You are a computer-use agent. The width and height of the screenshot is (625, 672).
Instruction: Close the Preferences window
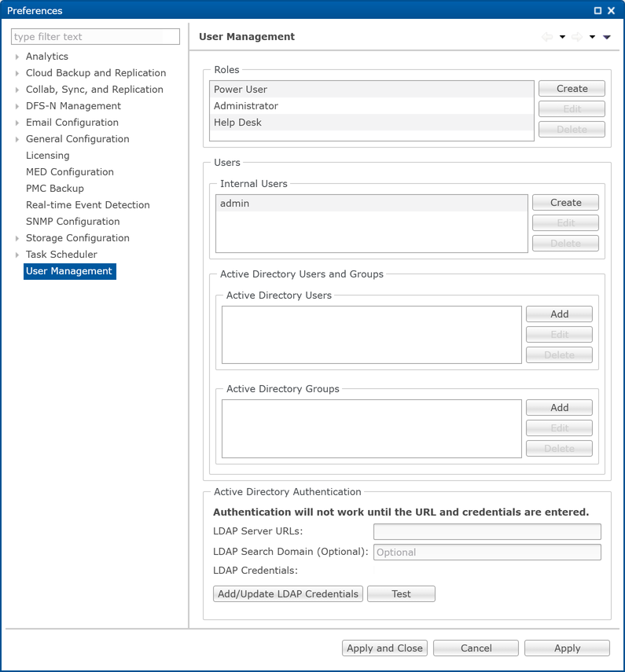612,11
